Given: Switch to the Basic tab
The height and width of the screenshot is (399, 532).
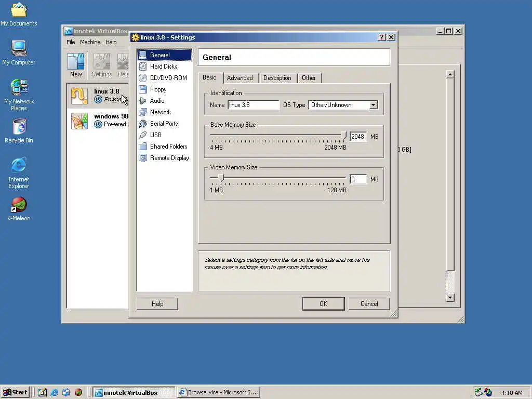Looking at the screenshot, I should pos(209,78).
